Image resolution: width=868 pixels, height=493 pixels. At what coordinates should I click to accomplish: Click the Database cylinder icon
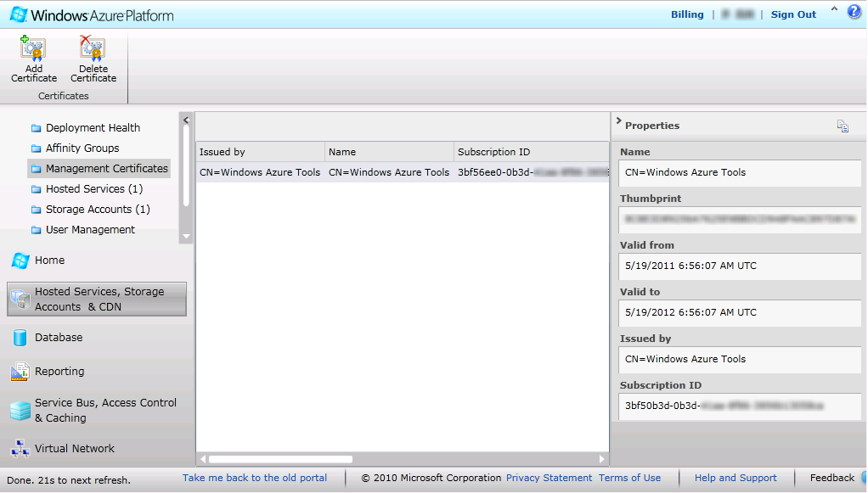pyautogui.click(x=20, y=338)
